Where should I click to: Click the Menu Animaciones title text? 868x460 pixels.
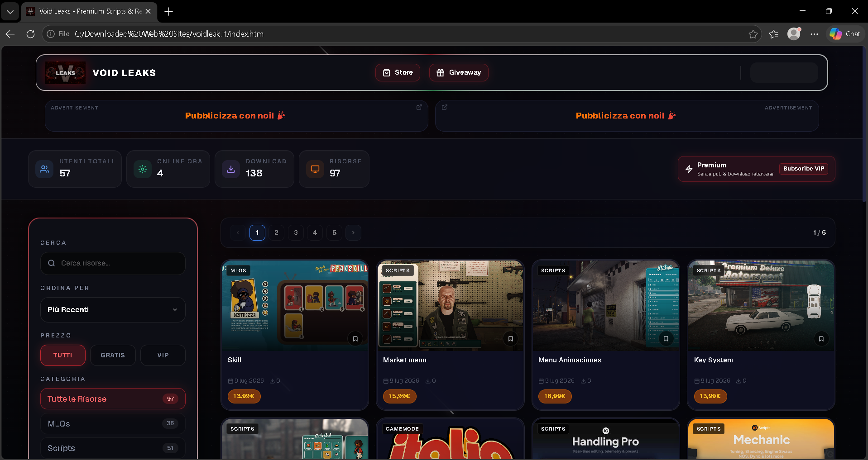[570, 360]
